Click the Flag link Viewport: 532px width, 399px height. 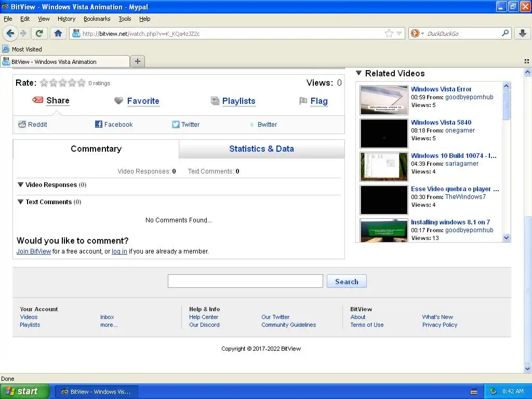319,101
